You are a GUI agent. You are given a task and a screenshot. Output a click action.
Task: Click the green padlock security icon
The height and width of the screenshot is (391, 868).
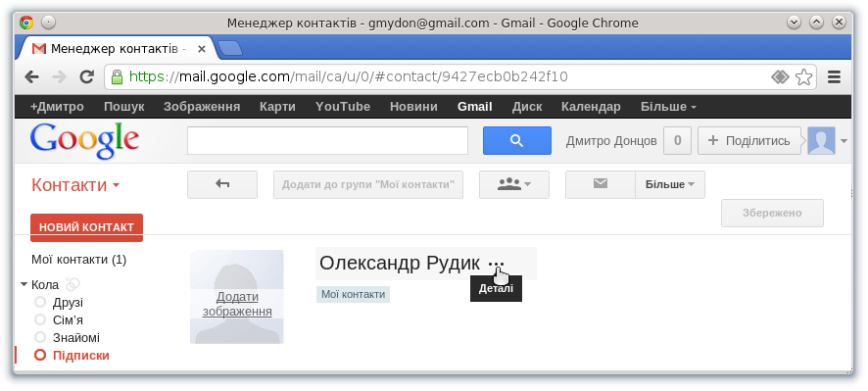117,76
